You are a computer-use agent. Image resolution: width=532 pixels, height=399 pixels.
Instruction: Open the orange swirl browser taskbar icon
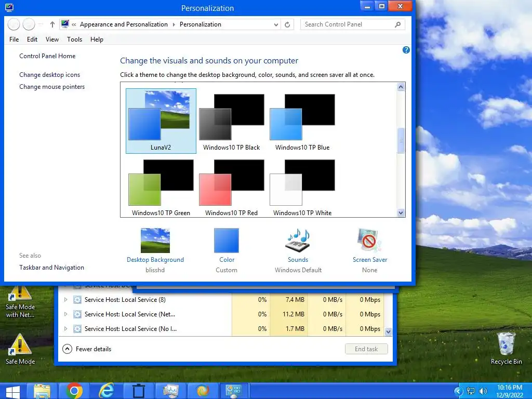pos(203,391)
